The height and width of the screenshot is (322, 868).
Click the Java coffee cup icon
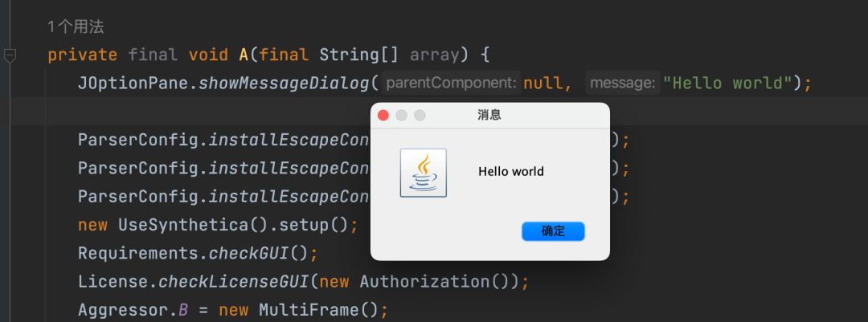pyautogui.click(x=424, y=173)
